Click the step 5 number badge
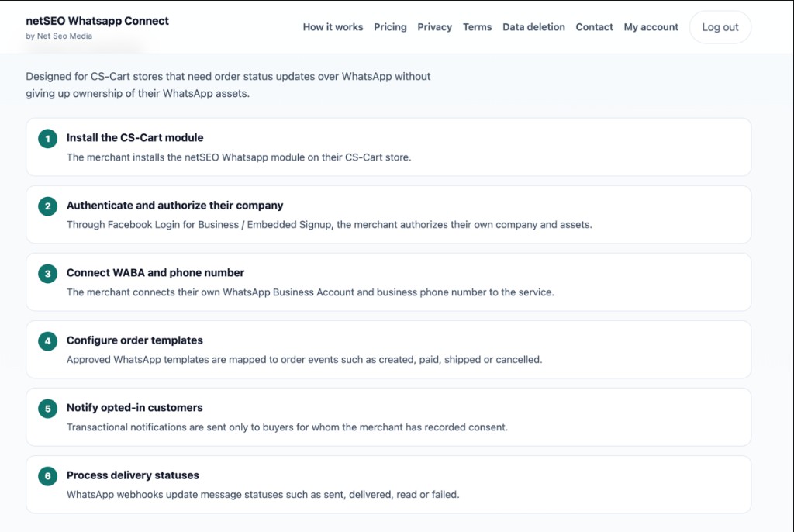 click(x=47, y=409)
